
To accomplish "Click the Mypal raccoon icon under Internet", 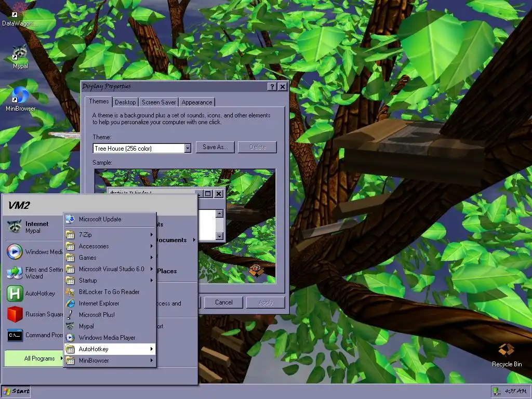I will (15, 227).
